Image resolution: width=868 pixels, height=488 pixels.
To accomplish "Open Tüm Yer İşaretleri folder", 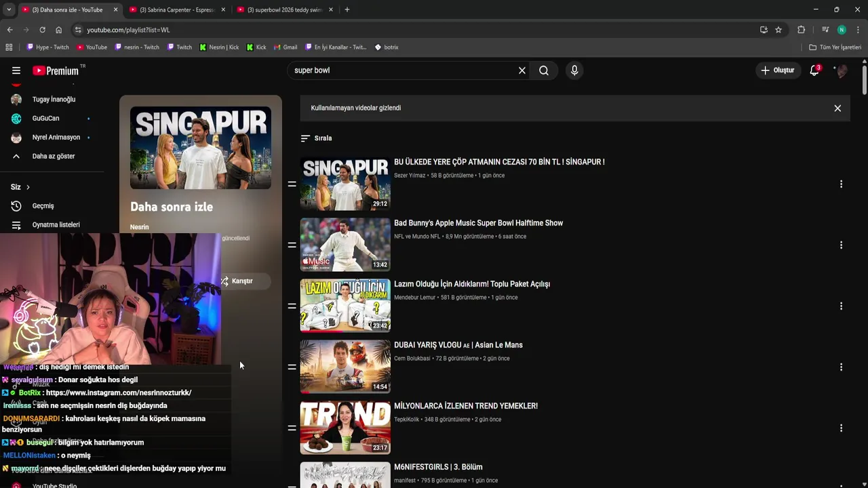I will [835, 47].
